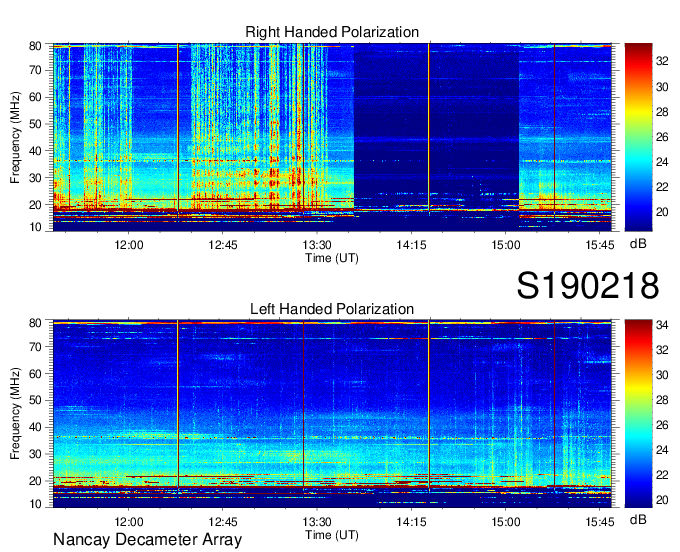Click 'Frequency (MHz)' axis label of right-handed plot
Image resolution: width=680 pixels, height=552 pixels.
pos(15,137)
